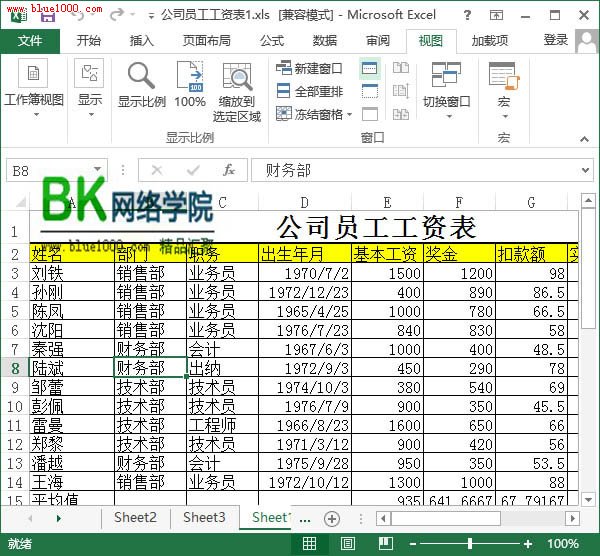Switch to the Add-ins (加载项) tab

pyautogui.click(x=490, y=41)
